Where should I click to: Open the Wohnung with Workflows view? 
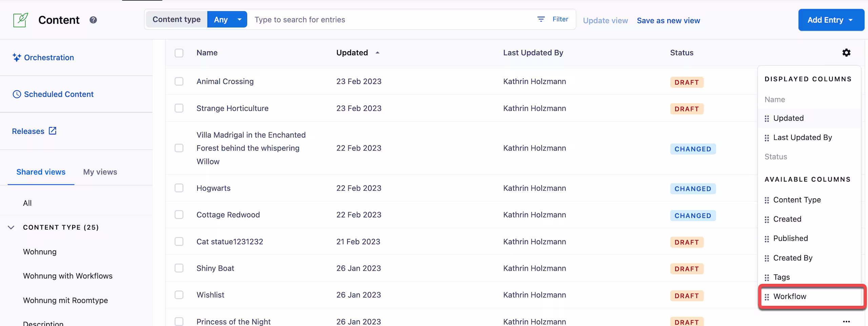68,276
